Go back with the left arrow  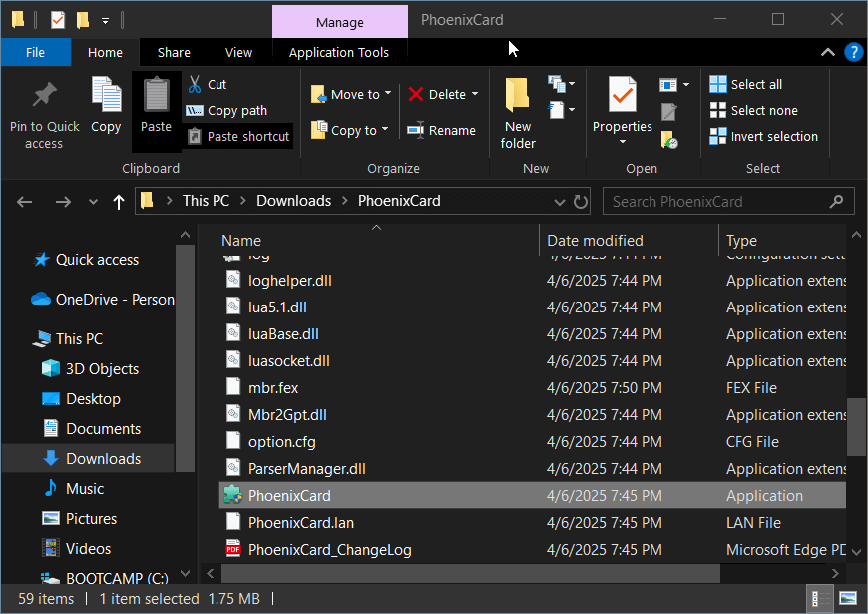24,202
